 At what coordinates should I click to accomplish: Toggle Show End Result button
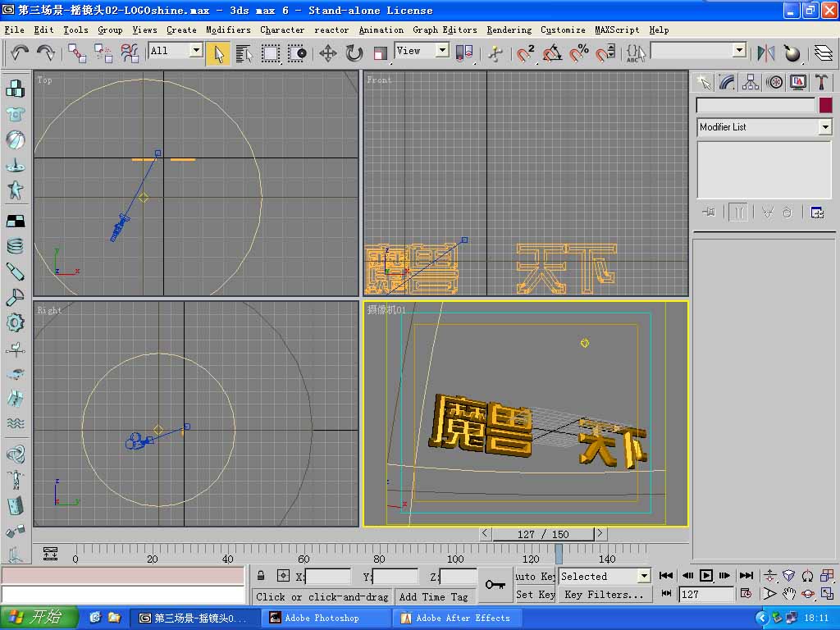click(738, 212)
